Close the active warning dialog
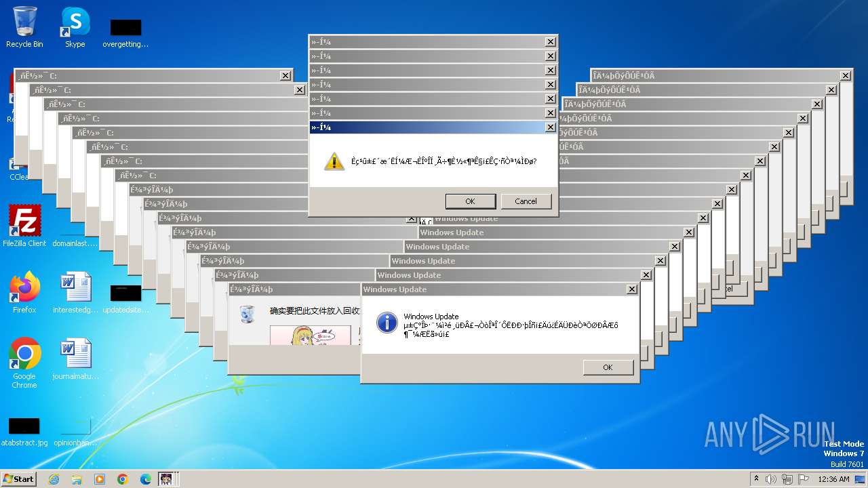The height and width of the screenshot is (488, 868). [x=550, y=127]
